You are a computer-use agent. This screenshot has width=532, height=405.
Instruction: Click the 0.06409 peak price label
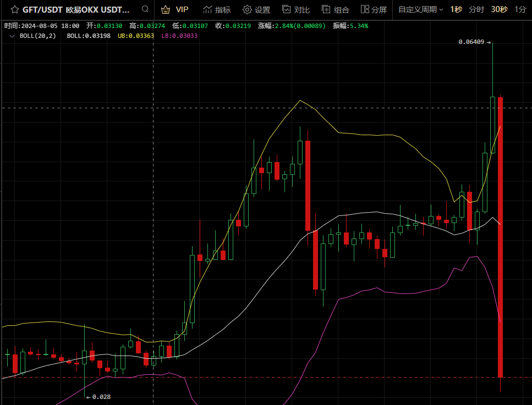(471, 42)
